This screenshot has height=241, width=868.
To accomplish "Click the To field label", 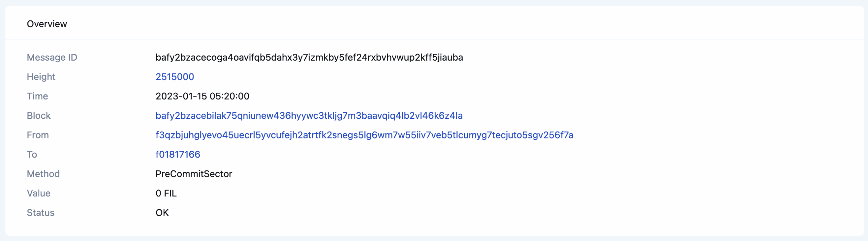I will (32, 154).
